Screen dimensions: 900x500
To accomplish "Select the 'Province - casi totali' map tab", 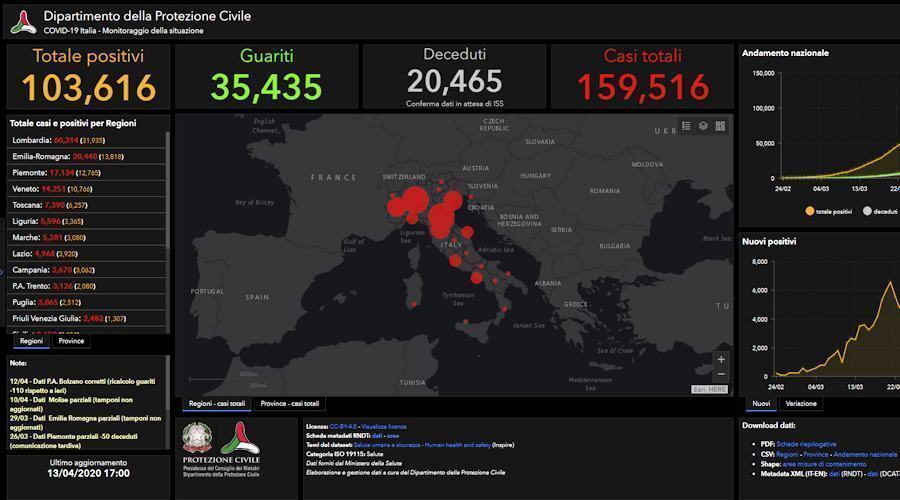I will point(289,404).
